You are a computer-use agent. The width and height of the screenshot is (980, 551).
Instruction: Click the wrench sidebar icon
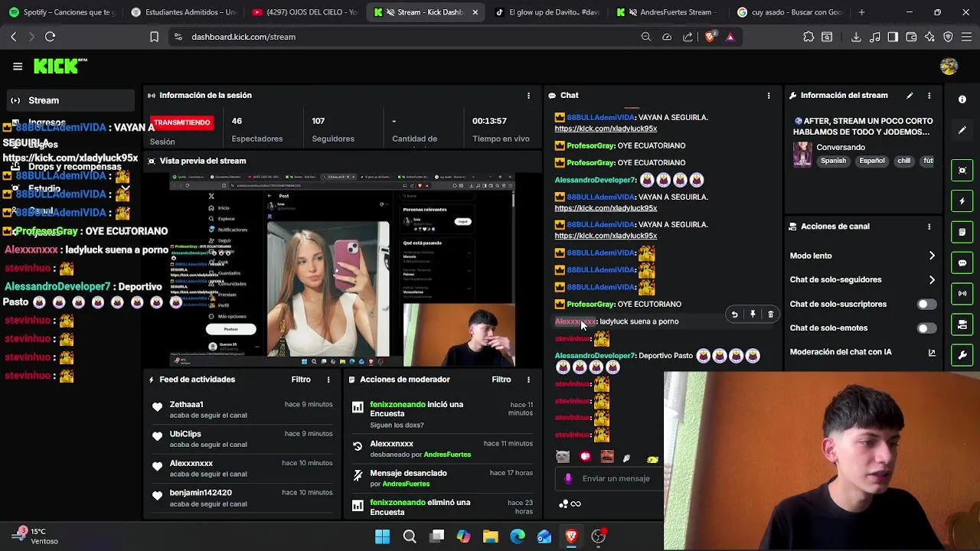(x=962, y=357)
